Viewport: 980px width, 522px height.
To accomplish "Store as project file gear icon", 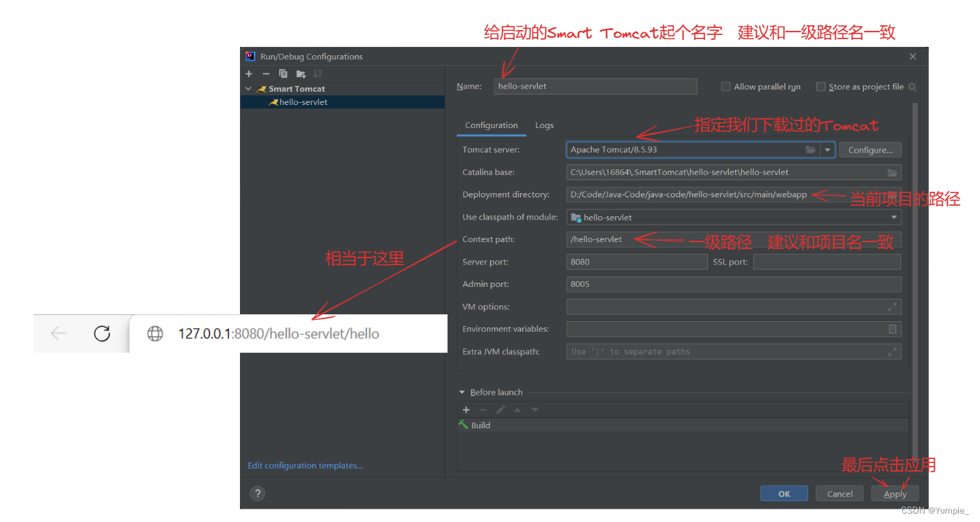I will click(911, 87).
